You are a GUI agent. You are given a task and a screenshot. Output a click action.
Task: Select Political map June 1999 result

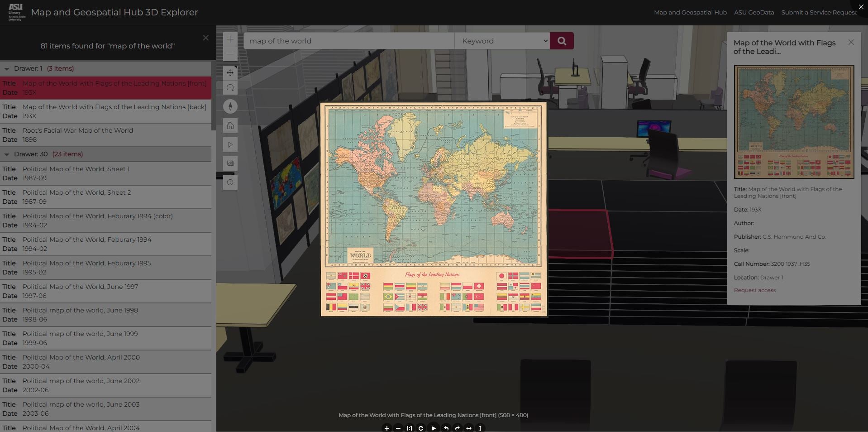[x=105, y=338]
